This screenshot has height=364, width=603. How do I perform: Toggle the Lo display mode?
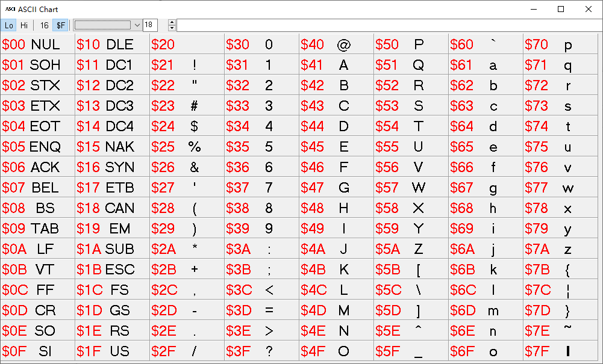pos(9,25)
